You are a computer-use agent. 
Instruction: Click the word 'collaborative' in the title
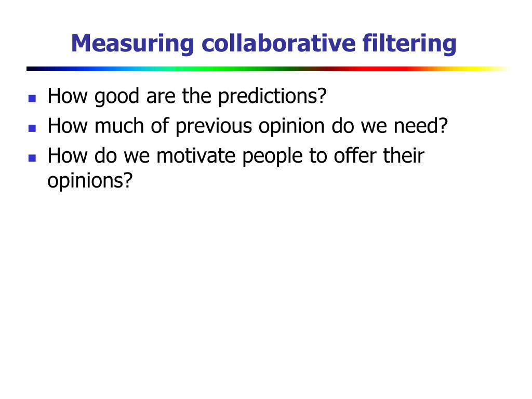click(278, 43)
